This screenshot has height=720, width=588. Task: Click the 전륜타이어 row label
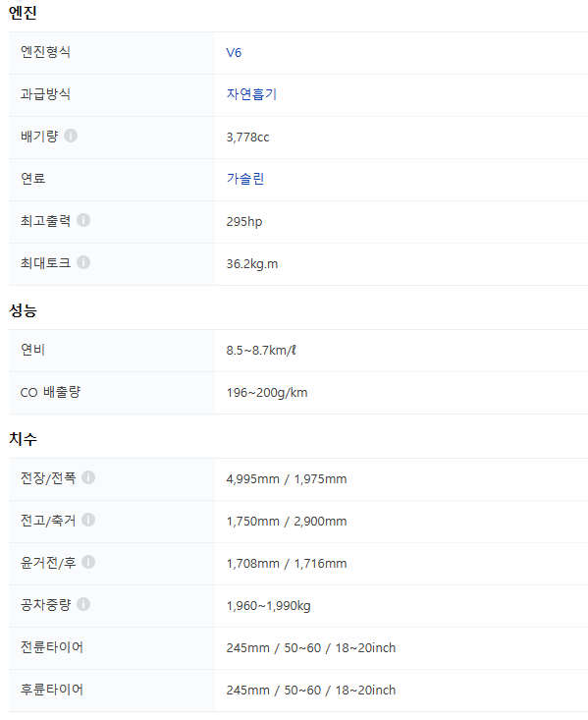(52, 647)
